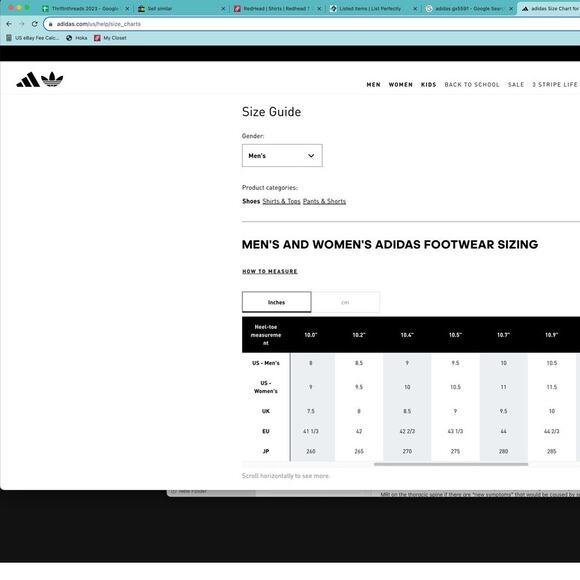
Task: Click the JP size 260 cell
Action: (311, 451)
